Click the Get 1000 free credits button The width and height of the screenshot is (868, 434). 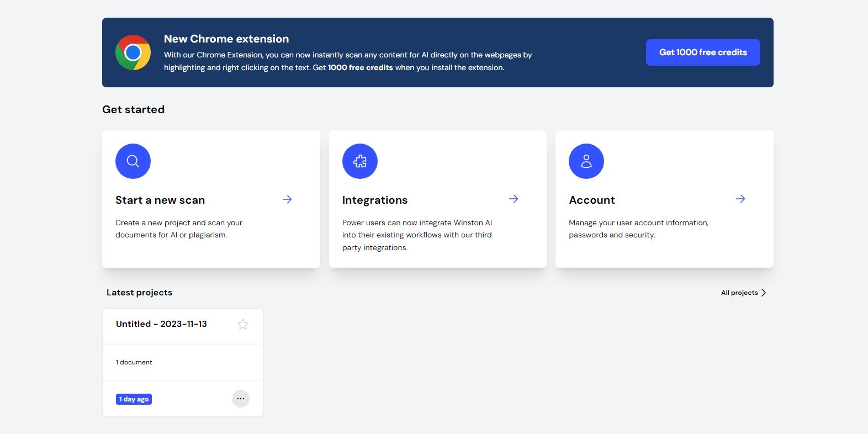point(703,52)
